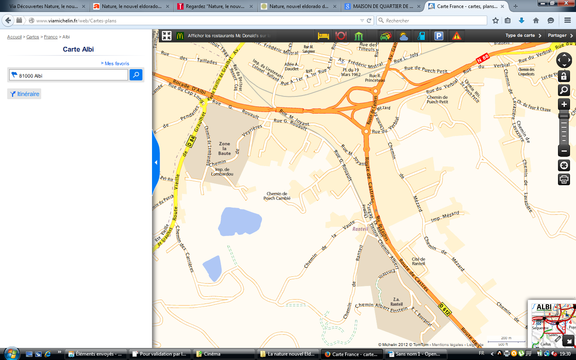Open the browser hamburger menu

point(568,21)
